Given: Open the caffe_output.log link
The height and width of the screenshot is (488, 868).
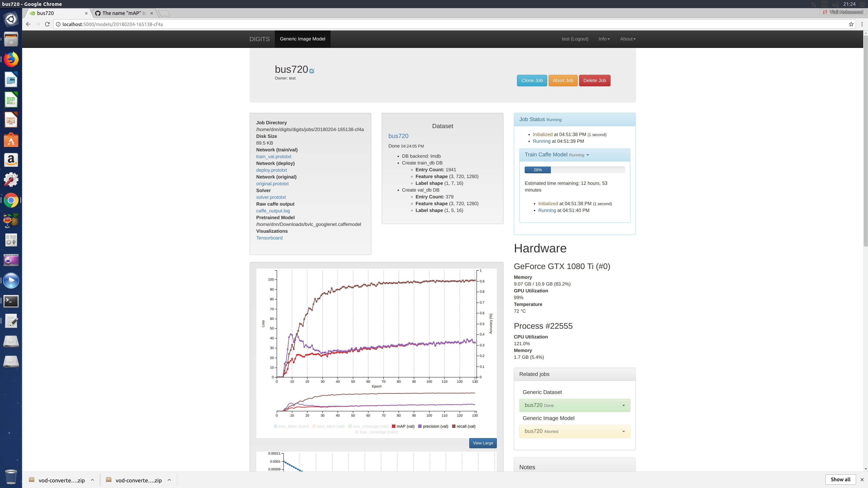Looking at the screenshot, I should (x=273, y=211).
